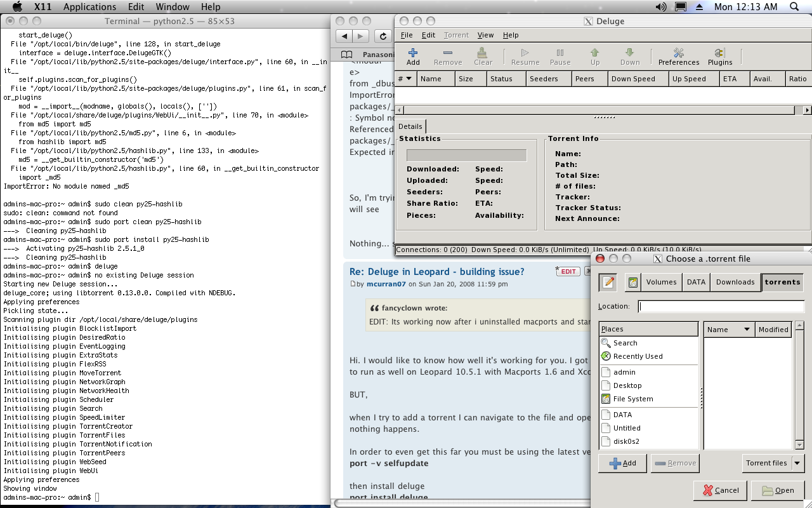Viewport: 812px width, 508px height.
Task: Click the menu bar clock showing Mon 12:13 AM
Action: click(x=745, y=7)
